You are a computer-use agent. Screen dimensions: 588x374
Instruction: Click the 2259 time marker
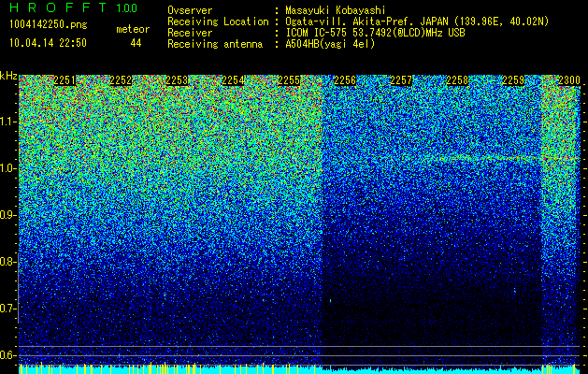[x=513, y=80]
